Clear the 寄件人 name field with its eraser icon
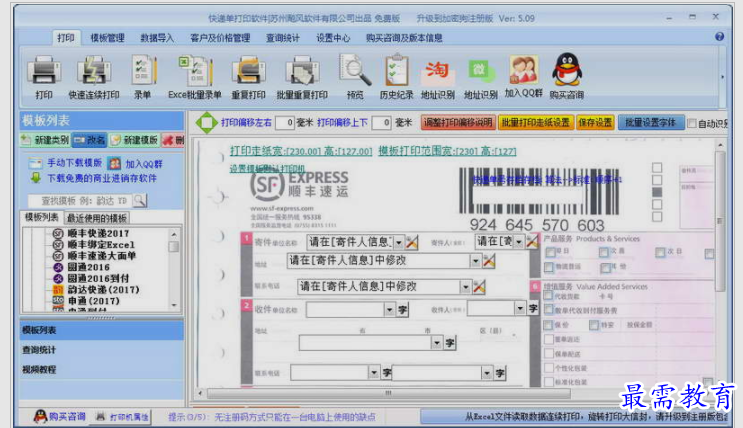The width and height of the screenshot is (743, 428). tap(532, 241)
